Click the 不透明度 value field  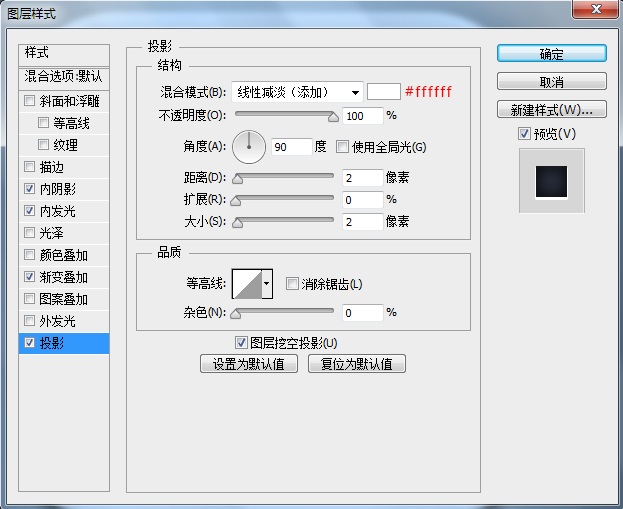coord(363,116)
